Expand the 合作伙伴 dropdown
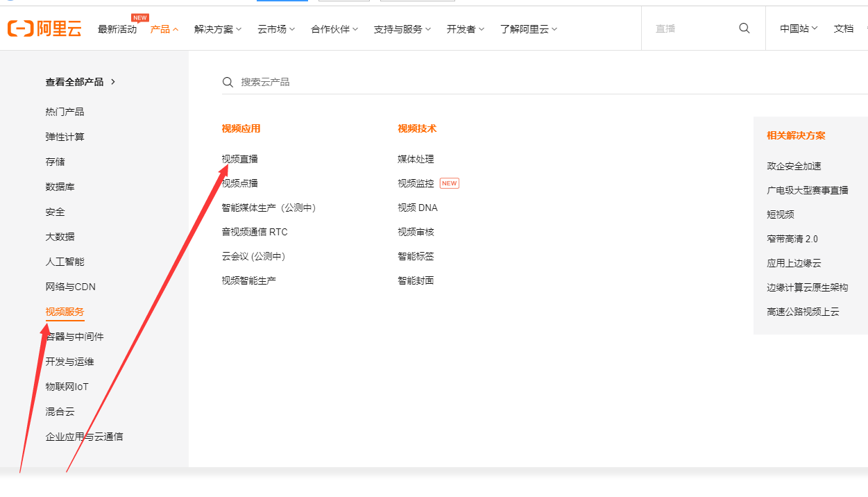 pos(334,29)
